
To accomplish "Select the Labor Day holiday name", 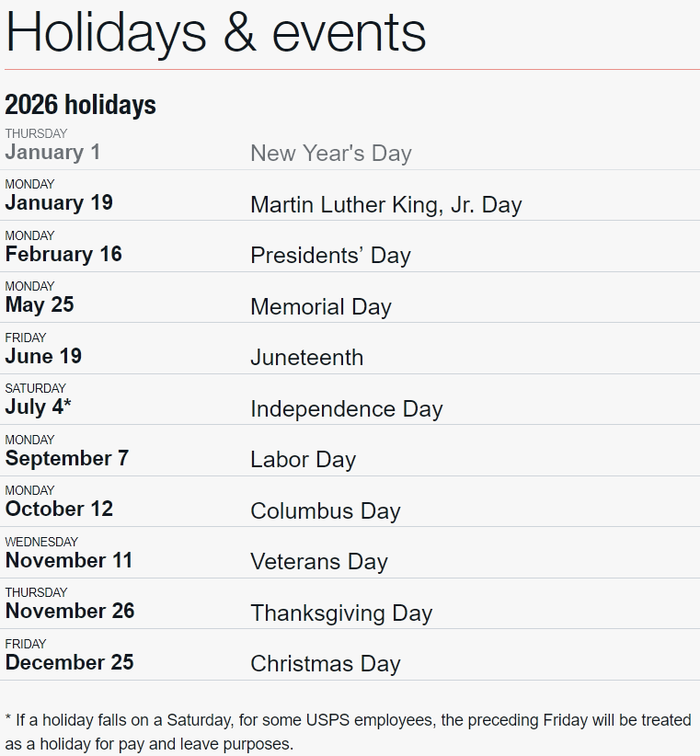I will [303, 460].
